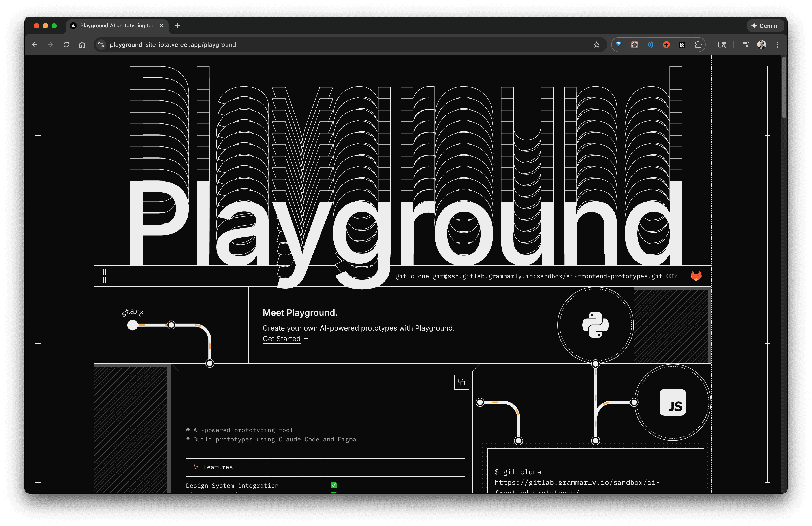Click the JS logo badge
This screenshot has width=812, height=526.
coord(672,402)
